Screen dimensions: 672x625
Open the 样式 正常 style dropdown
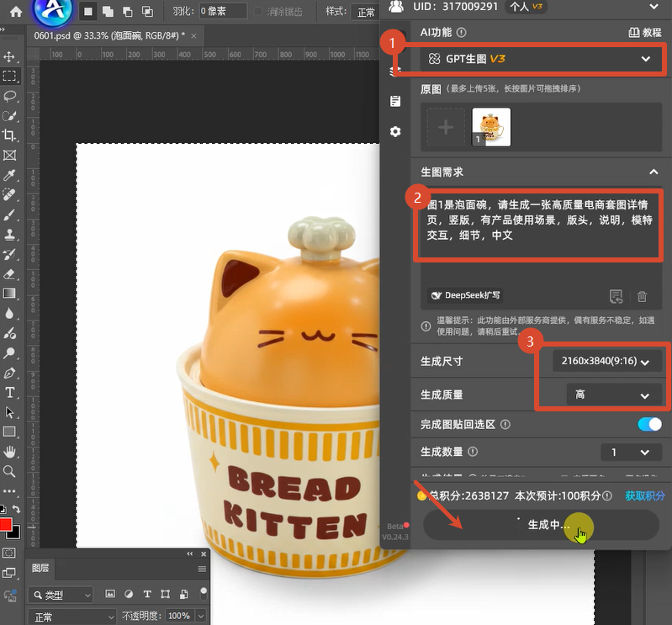click(x=365, y=12)
